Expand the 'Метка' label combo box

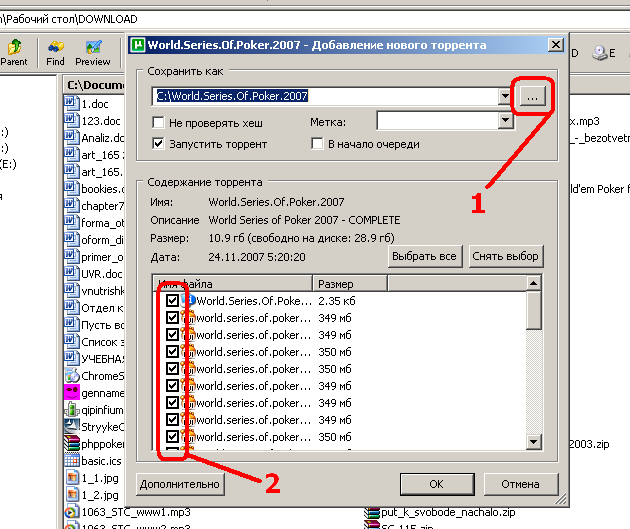[505, 121]
